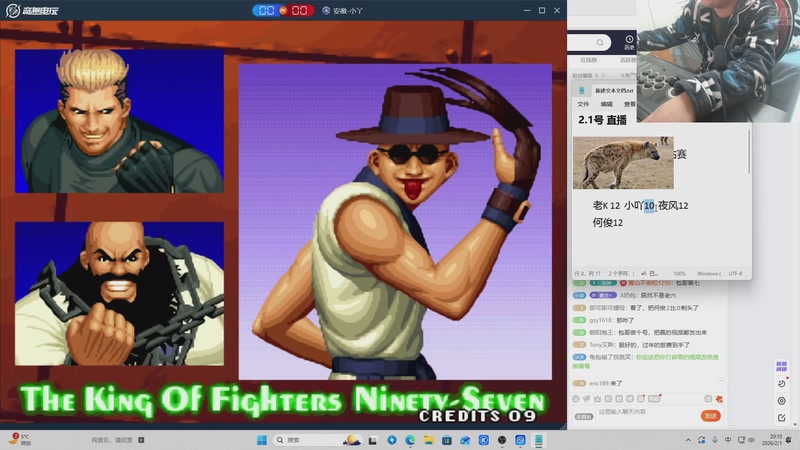Click the small scroll-up arrow above chat toolbar
Screen dimensions: 800x450
coord(721,380)
